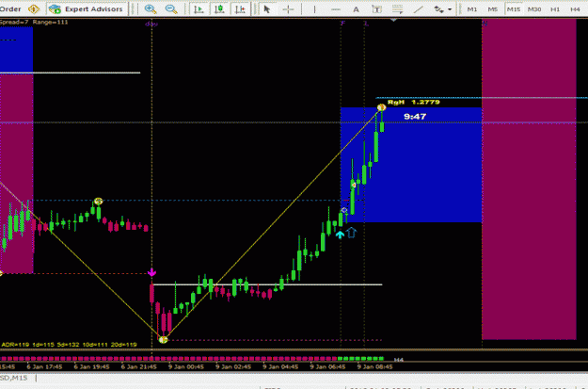Select the M15 timeframe button

click(x=514, y=9)
